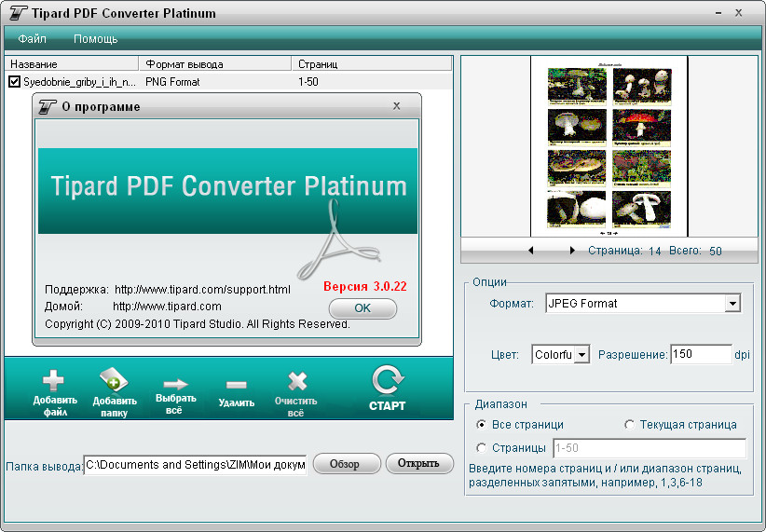The height and width of the screenshot is (532, 766).
Task: Open the Помощь menu
Action: (x=96, y=38)
